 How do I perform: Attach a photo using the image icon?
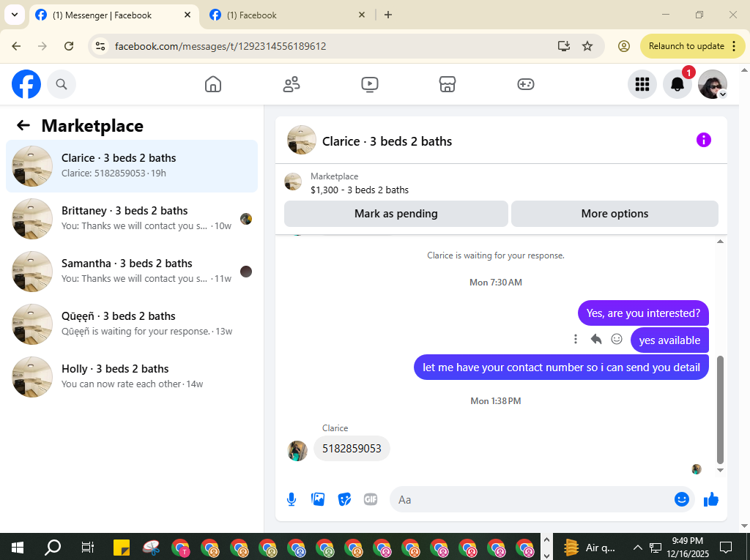click(318, 500)
